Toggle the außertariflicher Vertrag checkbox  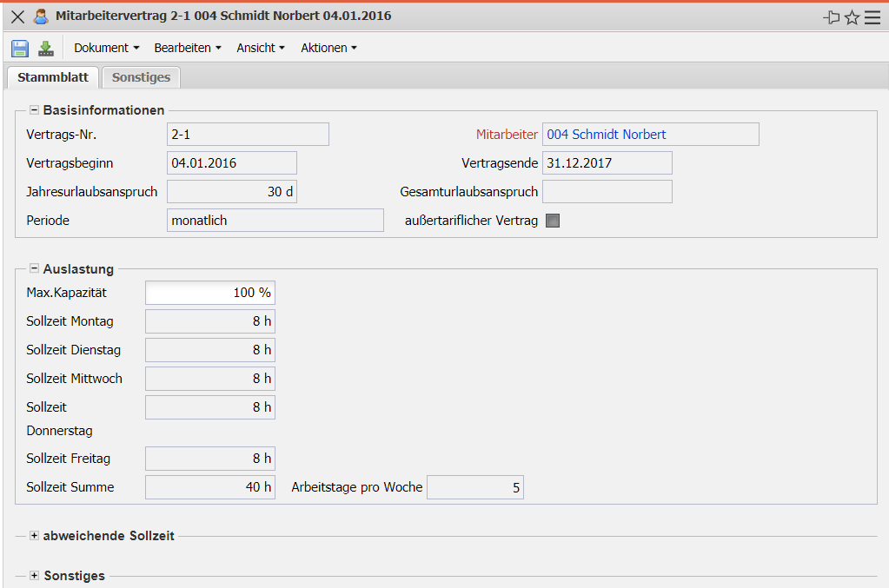(553, 221)
